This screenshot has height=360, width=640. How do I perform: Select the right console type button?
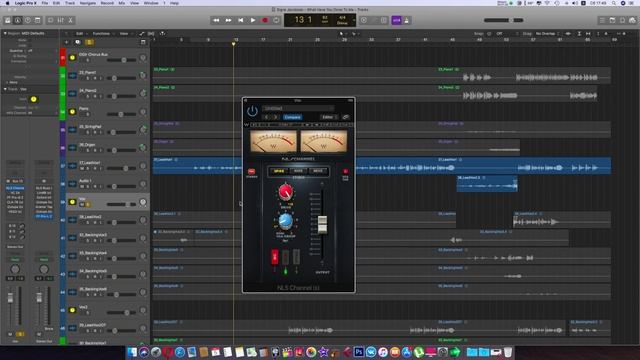[318, 171]
